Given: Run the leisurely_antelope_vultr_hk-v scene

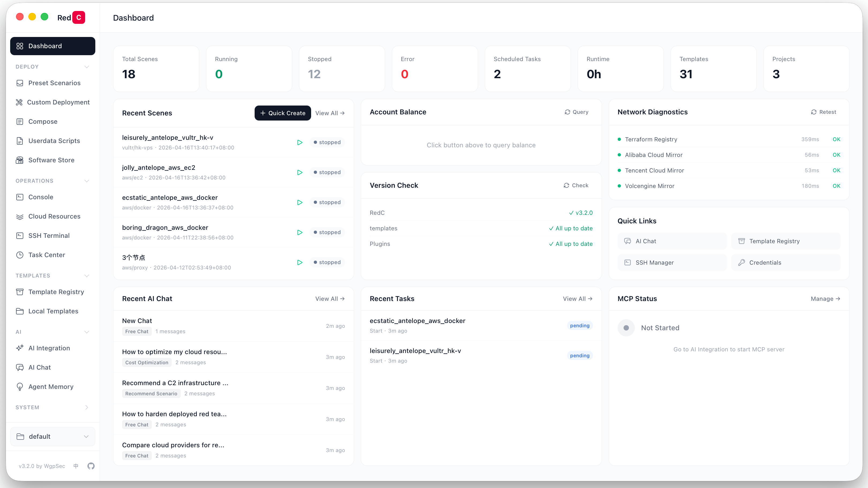Looking at the screenshot, I should 300,142.
